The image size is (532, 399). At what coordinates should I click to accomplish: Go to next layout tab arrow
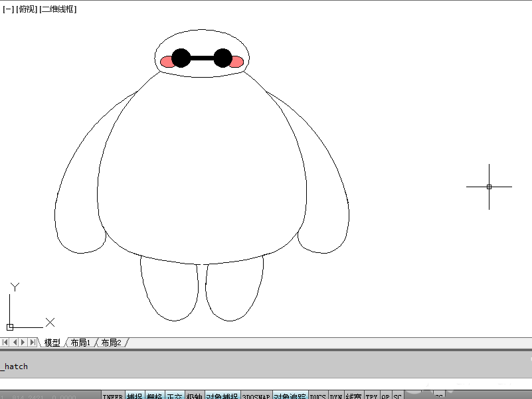pyautogui.click(x=23, y=342)
